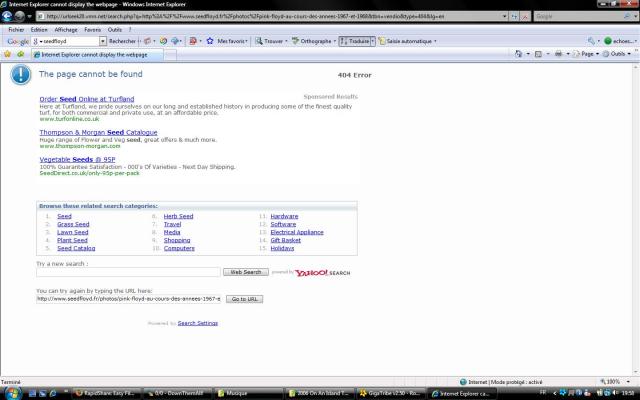
Task: Open the Thompson & Morgan Seed Catalogue link
Action: (x=98, y=132)
